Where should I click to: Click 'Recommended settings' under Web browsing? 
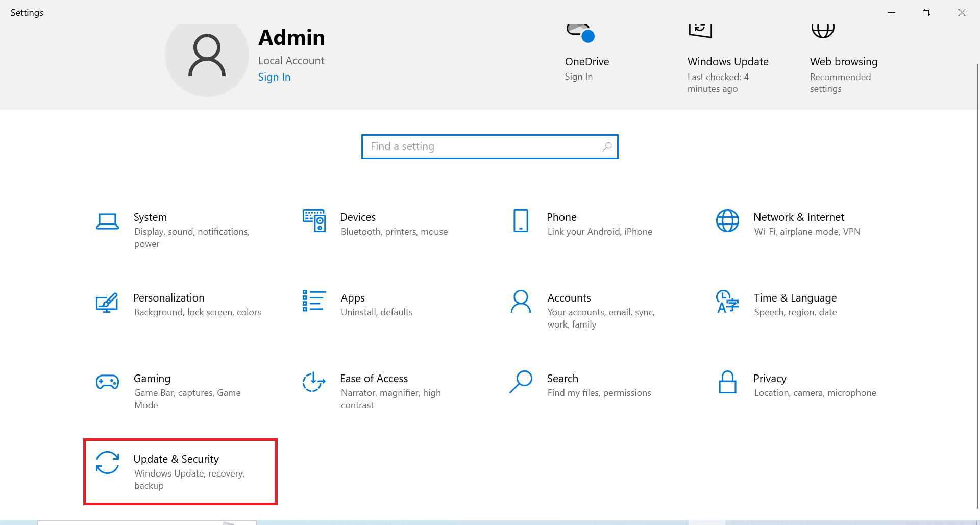coord(840,83)
